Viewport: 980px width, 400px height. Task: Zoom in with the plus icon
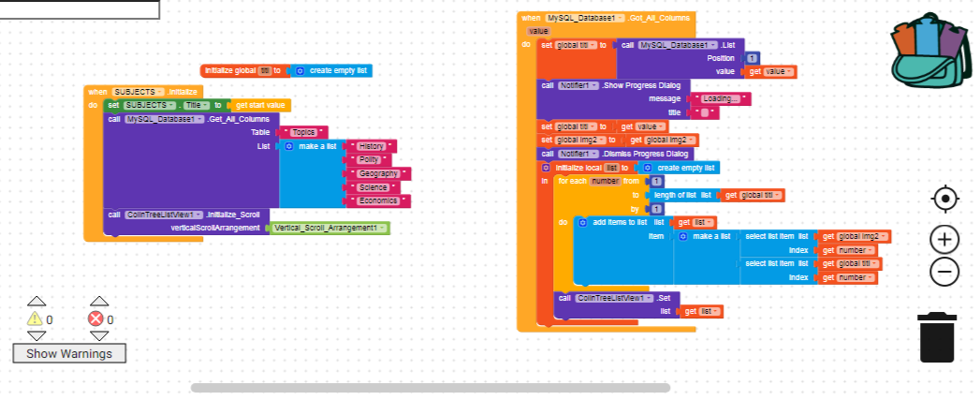[x=944, y=240]
